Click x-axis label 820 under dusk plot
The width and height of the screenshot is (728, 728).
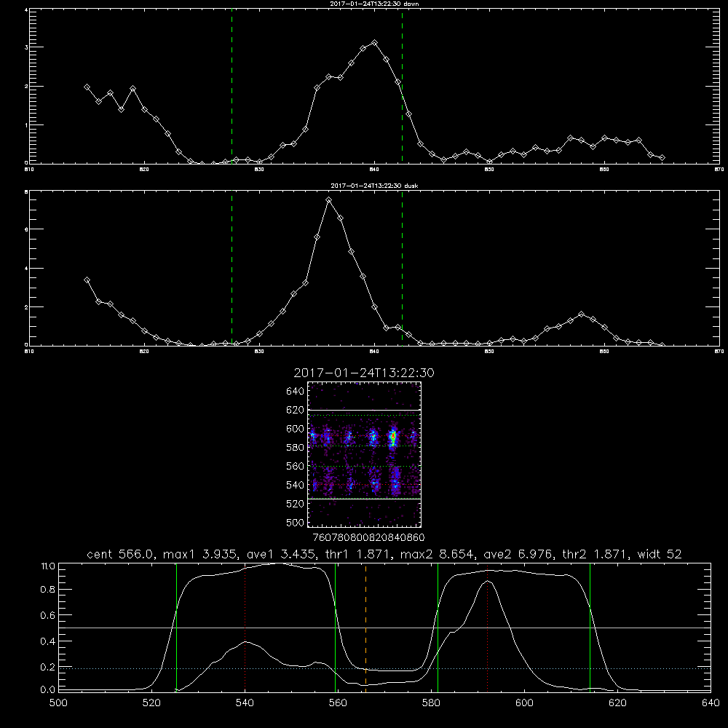[144, 352]
